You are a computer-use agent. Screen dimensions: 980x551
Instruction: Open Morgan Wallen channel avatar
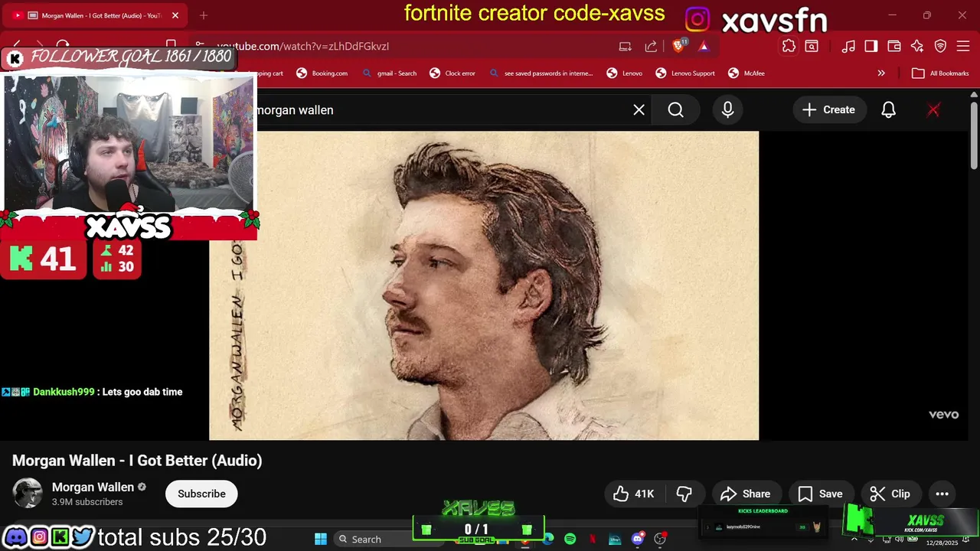(28, 494)
